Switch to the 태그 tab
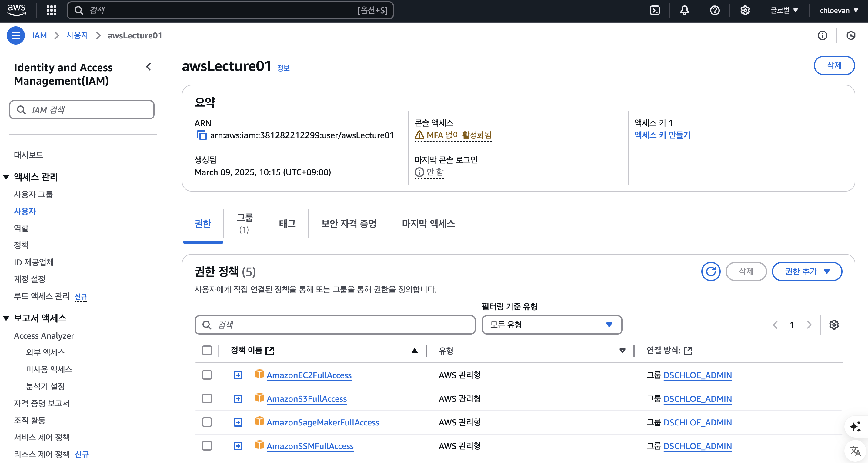The image size is (868, 463). pos(287,223)
